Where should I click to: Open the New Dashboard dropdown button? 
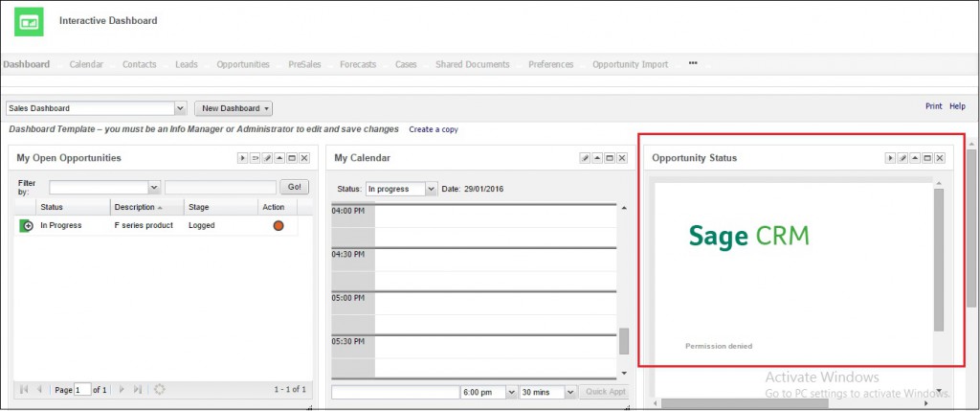coord(234,108)
